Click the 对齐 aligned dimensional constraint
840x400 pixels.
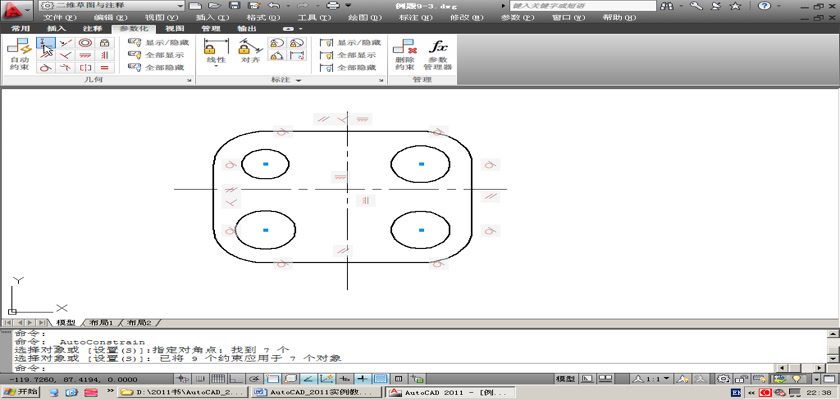(250, 51)
